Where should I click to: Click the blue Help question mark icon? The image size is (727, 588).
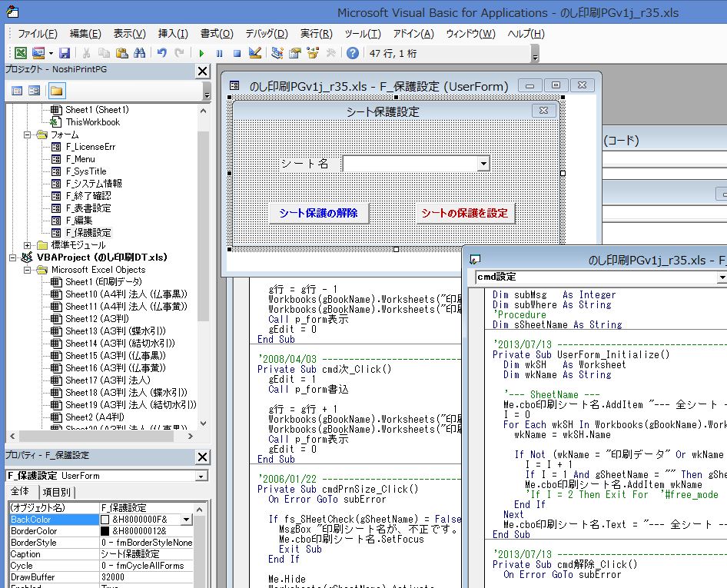tap(352, 53)
